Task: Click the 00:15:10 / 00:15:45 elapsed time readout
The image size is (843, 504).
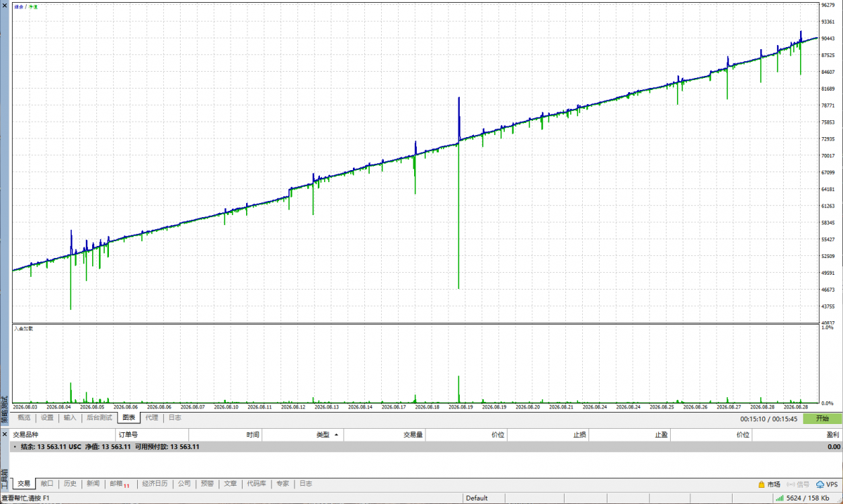Action: point(768,418)
